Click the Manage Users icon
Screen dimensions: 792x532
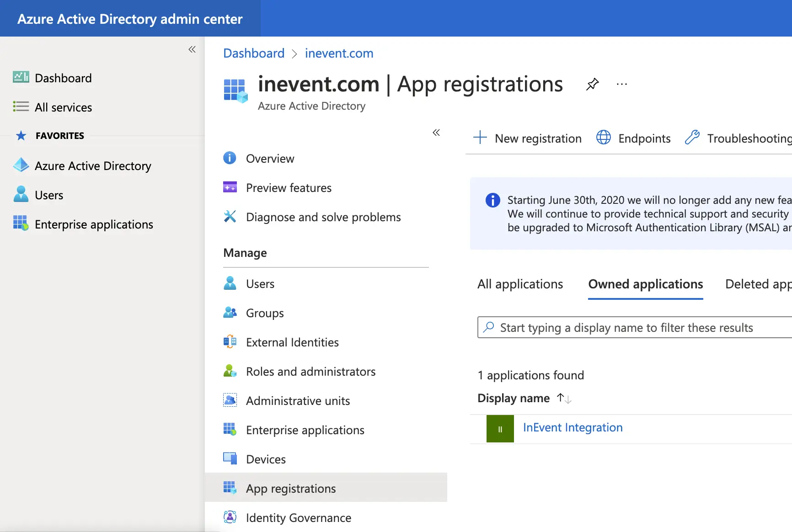click(x=230, y=283)
